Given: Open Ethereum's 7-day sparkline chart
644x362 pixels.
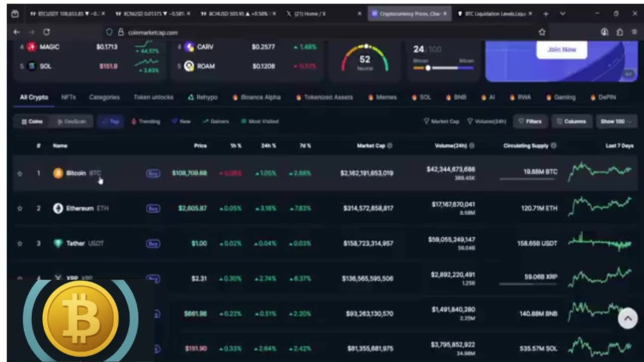Looking at the screenshot, I should (x=600, y=206).
